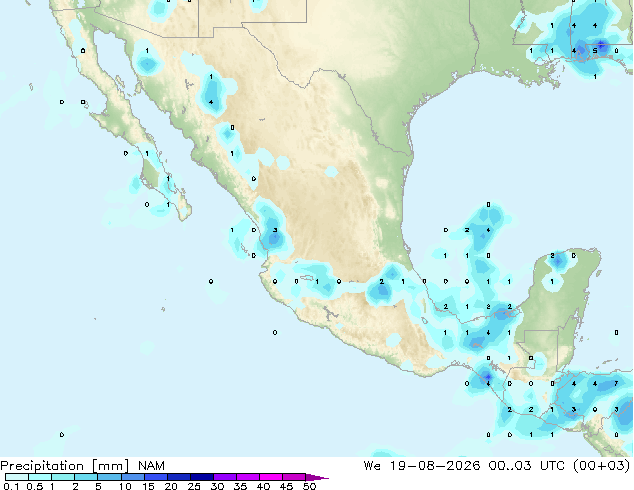This screenshot has height=490, width=634.
Task: Pick the 25–30 mm dark navy legend swatch
Action: tap(202, 477)
